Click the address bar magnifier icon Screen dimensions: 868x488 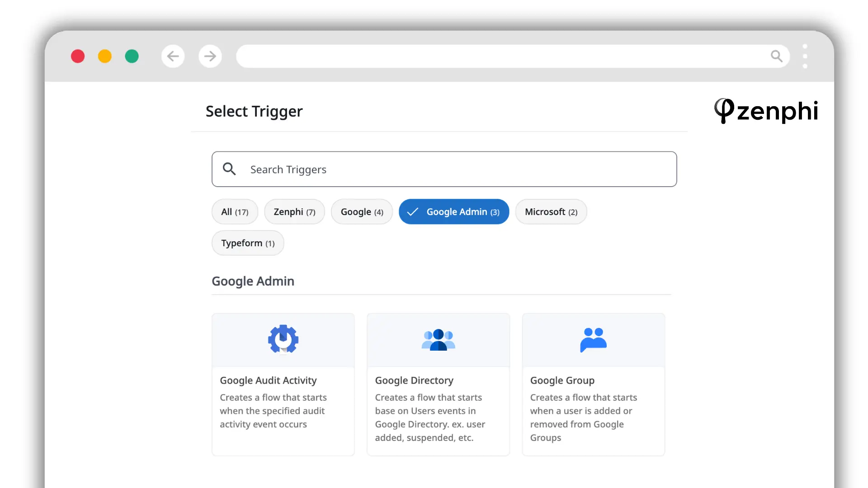(777, 56)
